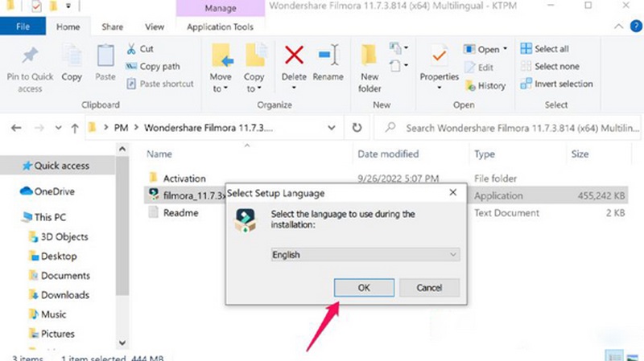Switch to the Home ribbon tab

pyautogui.click(x=68, y=27)
